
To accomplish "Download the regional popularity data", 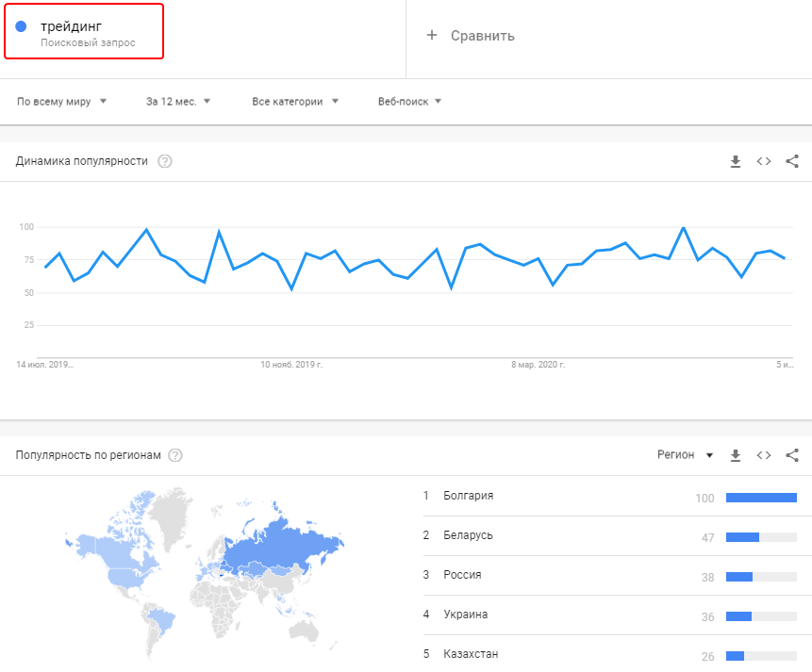I will pos(736,455).
